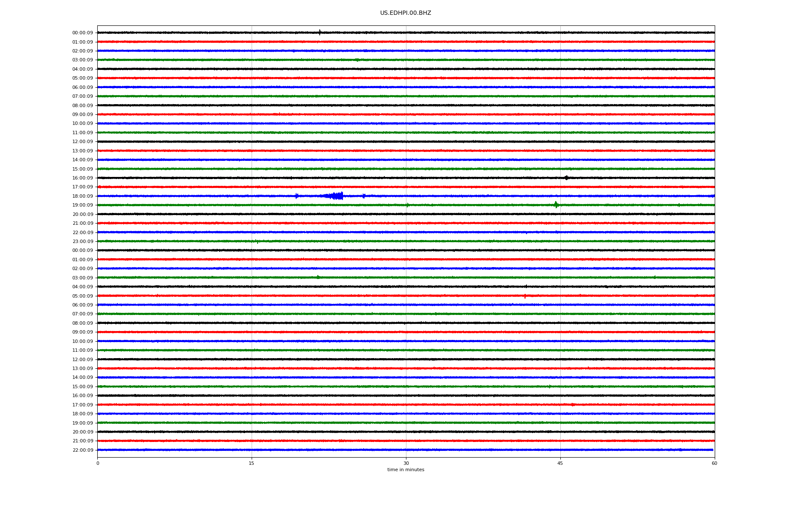The width and height of the screenshot is (812, 508).
Task: Click the x-axis tick label 0
Action: (x=98, y=463)
